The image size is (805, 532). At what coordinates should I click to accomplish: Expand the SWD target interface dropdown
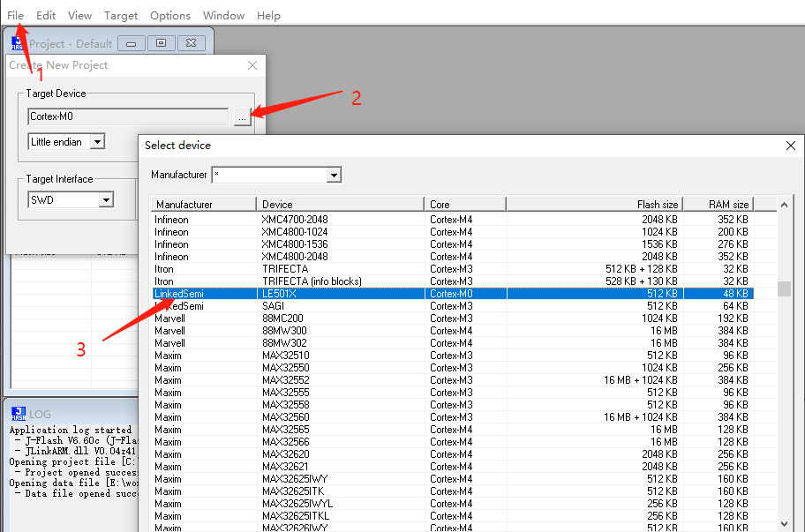[x=106, y=199]
